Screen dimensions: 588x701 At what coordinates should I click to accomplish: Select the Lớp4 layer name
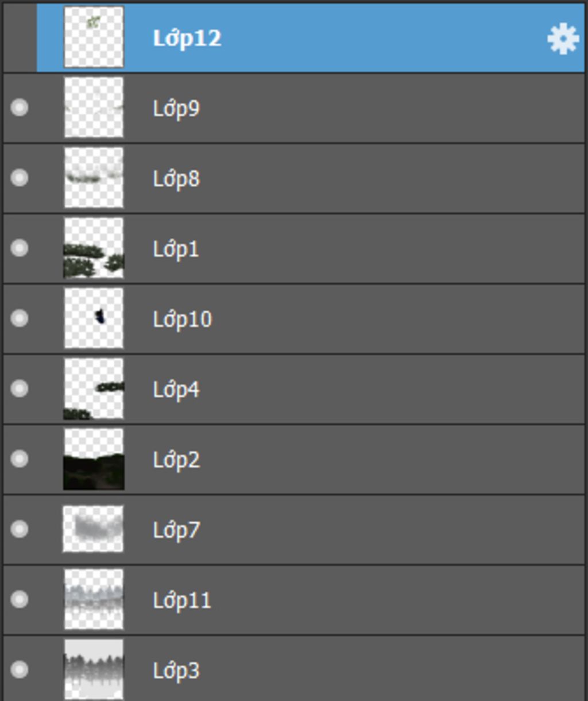coord(176,390)
